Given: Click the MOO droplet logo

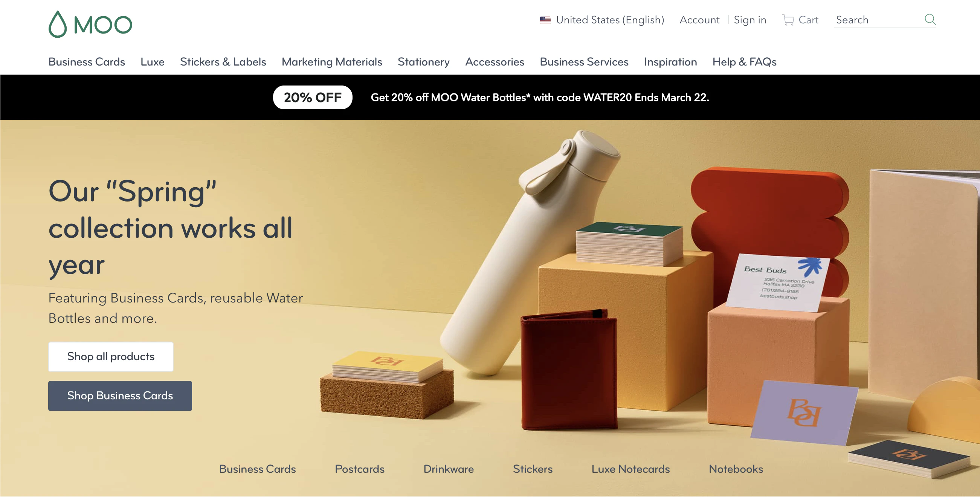Looking at the screenshot, I should point(90,24).
